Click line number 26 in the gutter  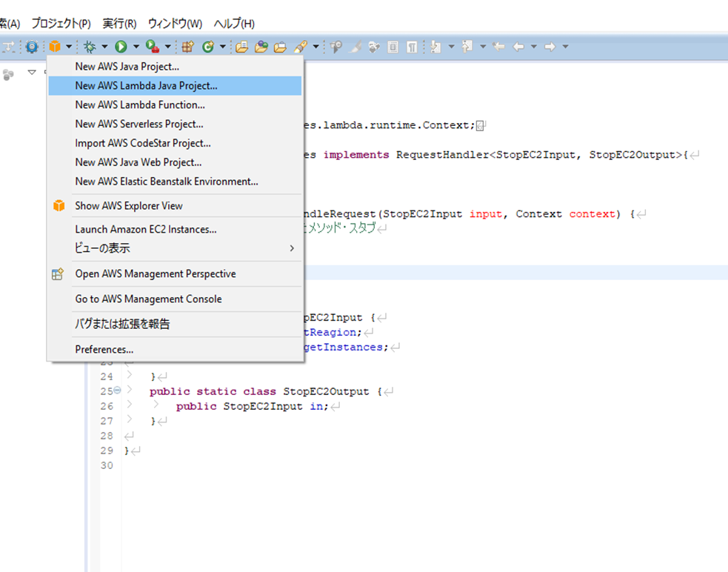(x=107, y=406)
